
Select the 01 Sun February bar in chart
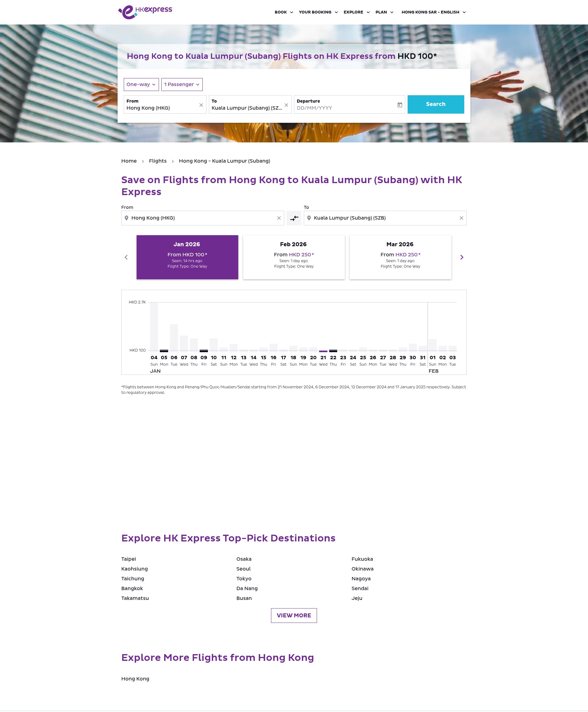[432, 345]
